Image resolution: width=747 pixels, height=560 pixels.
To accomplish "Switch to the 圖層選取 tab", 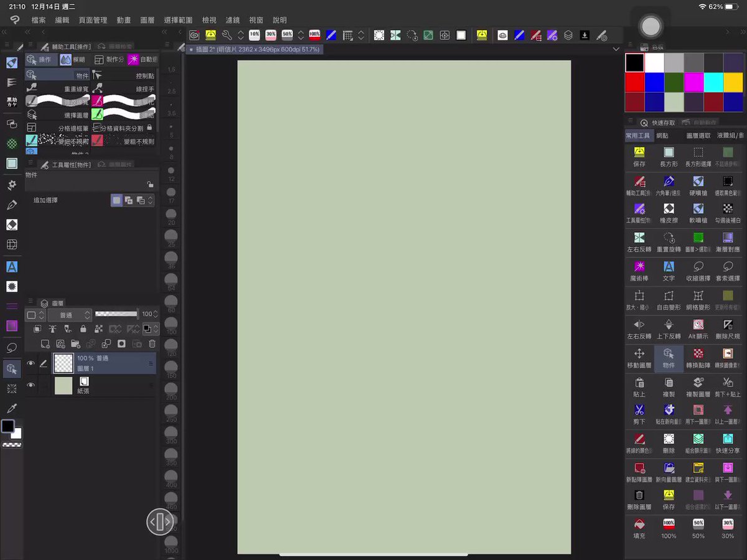I will click(x=698, y=136).
